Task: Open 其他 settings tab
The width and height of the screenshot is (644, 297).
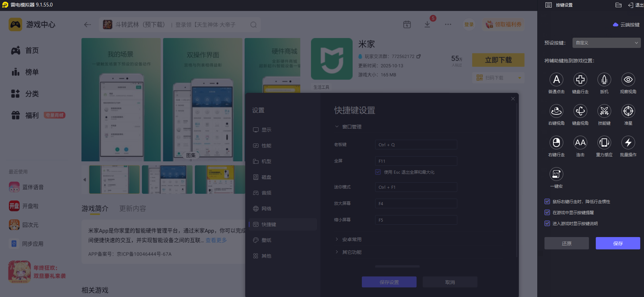Action: click(x=283, y=256)
